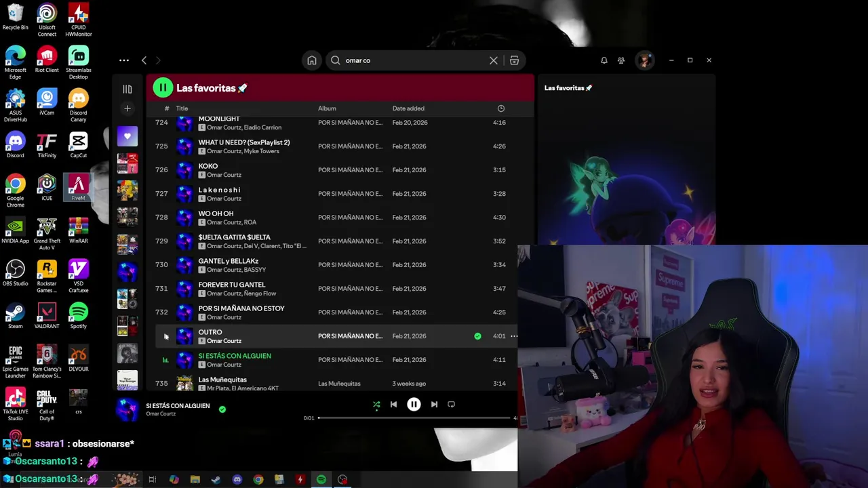868x488 pixels.
Task: Sort by the duration clock icon header
Action: pos(500,108)
